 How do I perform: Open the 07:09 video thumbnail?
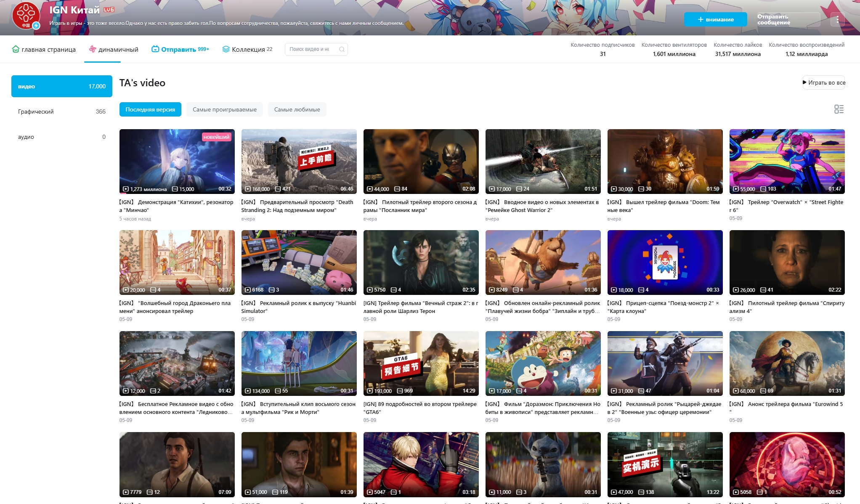click(177, 464)
